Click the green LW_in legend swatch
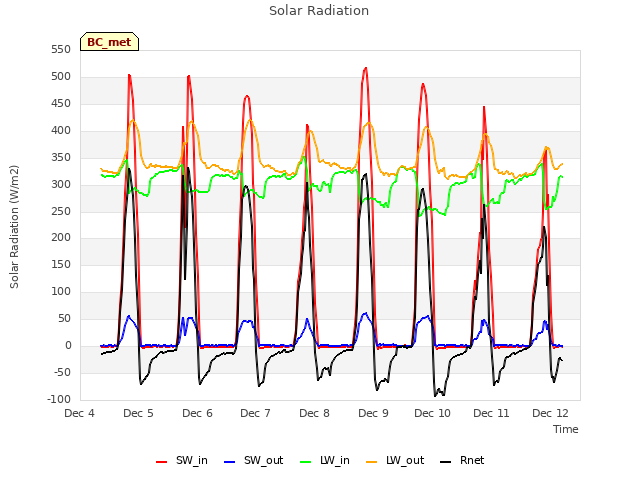Image resolution: width=640 pixels, height=480 pixels. (306, 462)
